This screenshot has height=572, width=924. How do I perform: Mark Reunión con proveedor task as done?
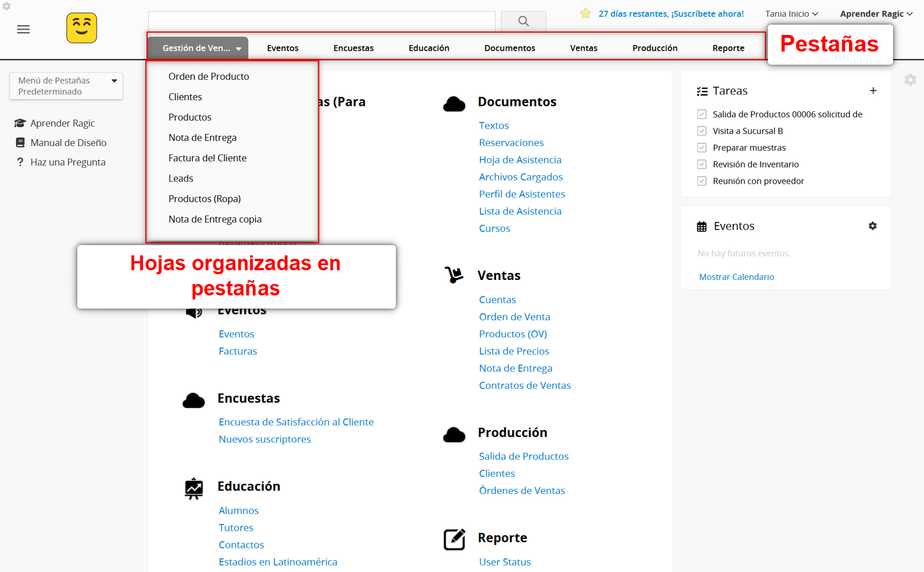(702, 181)
